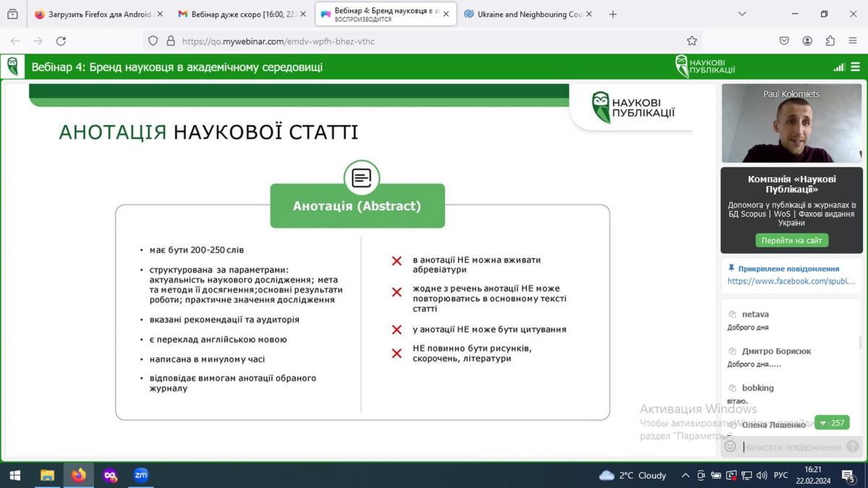
Task: Click the slide heading АНОТАЦІЯ НАУКОВОЇ СТАТТІ
Action: pos(208,132)
